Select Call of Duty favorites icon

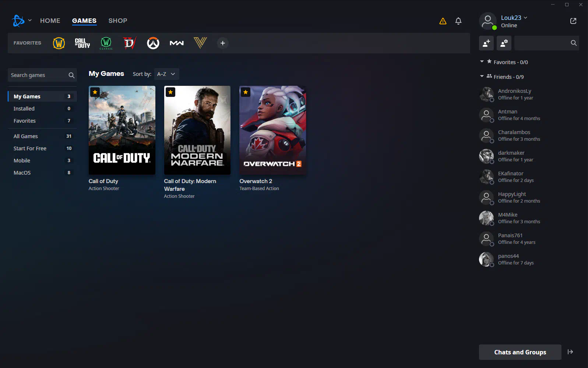pos(82,43)
